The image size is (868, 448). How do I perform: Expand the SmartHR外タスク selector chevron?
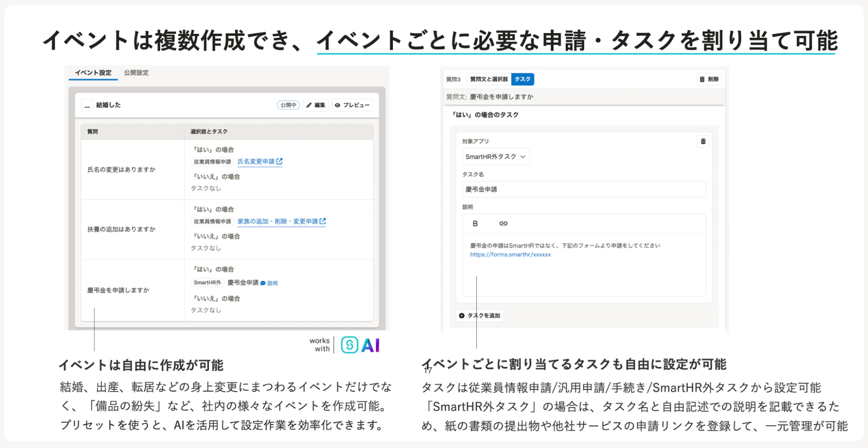[x=522, y=157]
